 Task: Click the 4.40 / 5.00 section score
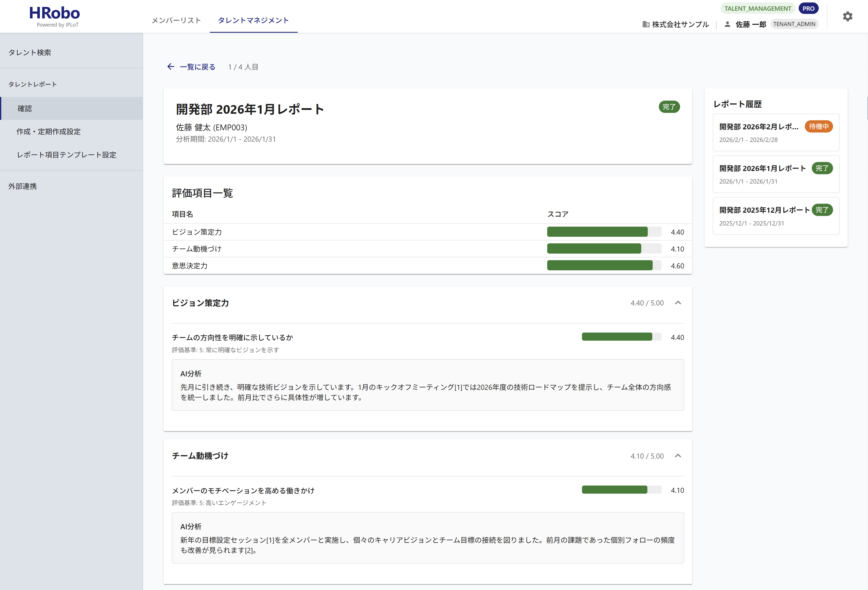tap(647, 303)
